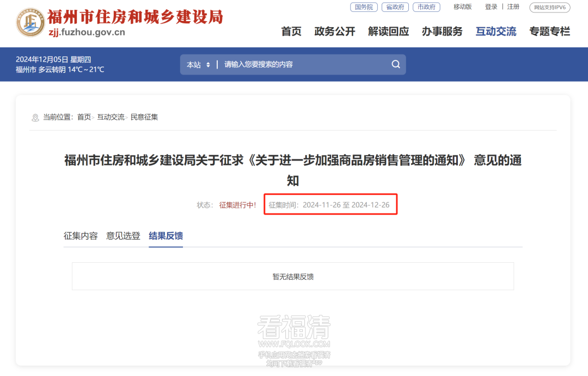
Task: Open the 互动交流 navigation item
Action: (496, 32)
